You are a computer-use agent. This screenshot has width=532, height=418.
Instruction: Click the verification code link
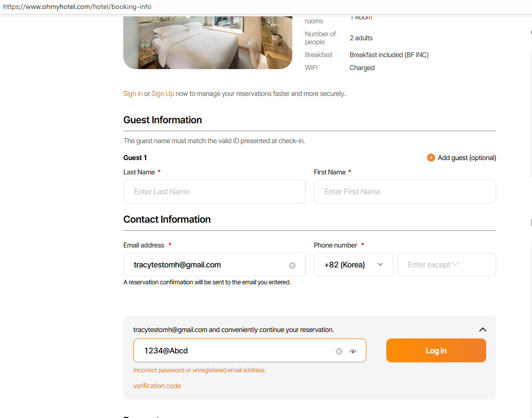click(x=157, y=386)
